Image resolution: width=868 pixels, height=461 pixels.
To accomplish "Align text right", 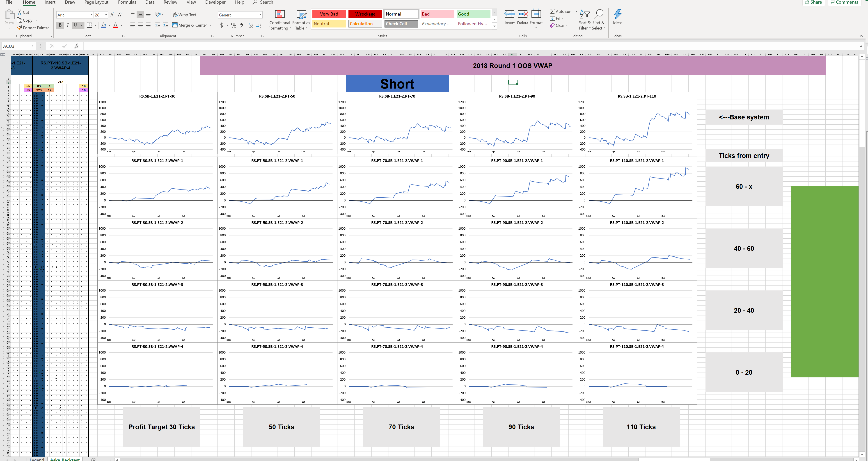I will click(148, 25).
